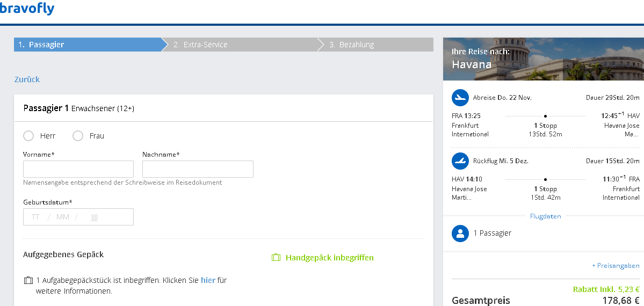Click the 'hier' baggage information link
Image resolution: width=644 pixels, height=306 pixels.
[208, 281]
